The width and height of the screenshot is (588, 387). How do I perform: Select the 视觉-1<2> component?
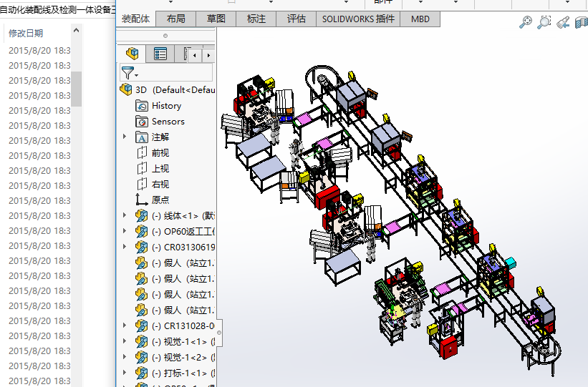coord(183,358)
